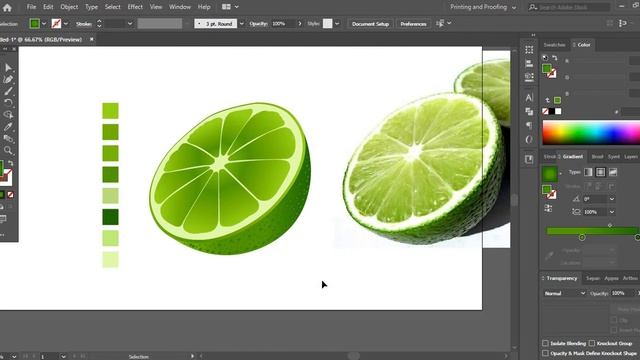Open the Transform panel icon in dock
Viewport: 640px width, 360px height.
tap(529, 50)
